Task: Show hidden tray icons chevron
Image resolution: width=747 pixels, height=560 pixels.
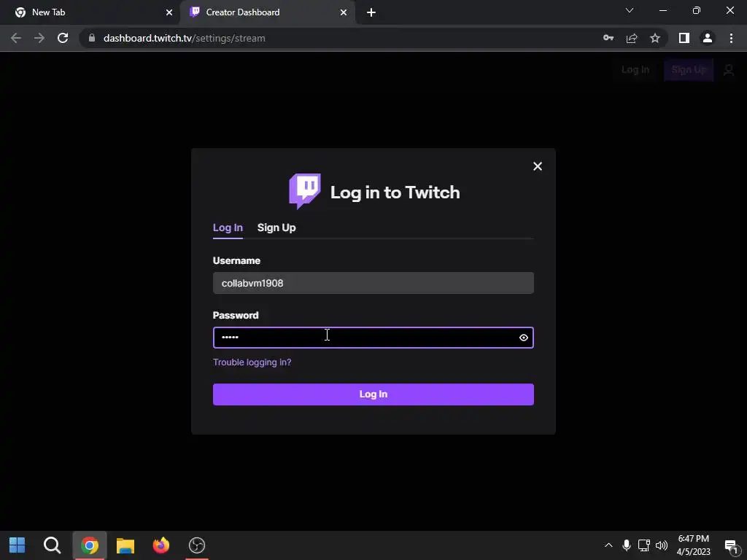Action: pos(608,545)
